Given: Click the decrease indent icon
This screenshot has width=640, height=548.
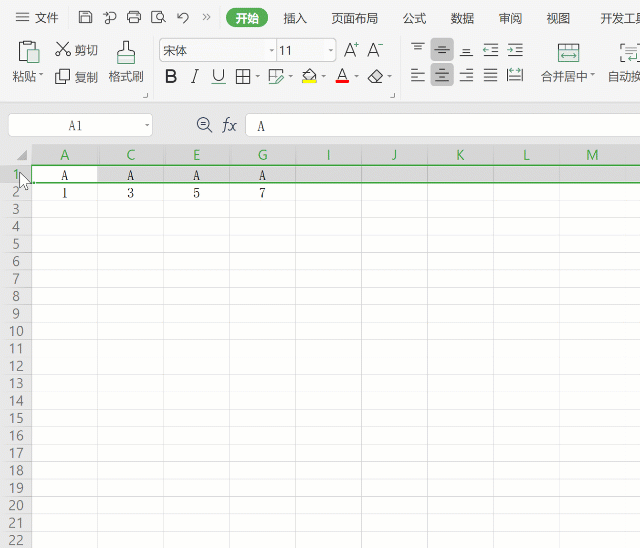Looking at the screenshot, I should [491, 50].
